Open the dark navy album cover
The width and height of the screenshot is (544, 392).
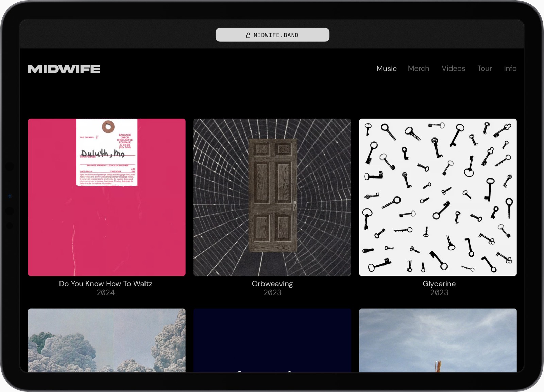272,340
